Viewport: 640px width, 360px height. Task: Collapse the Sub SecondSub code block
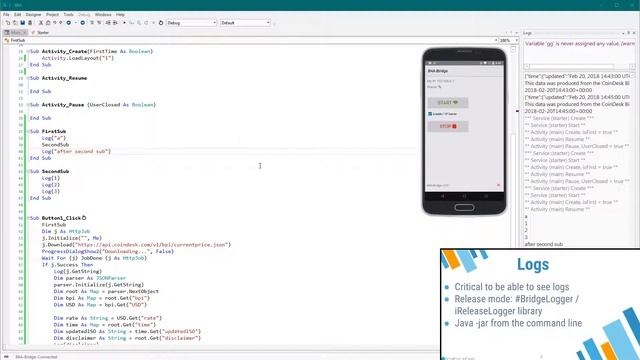click(28, 171)
